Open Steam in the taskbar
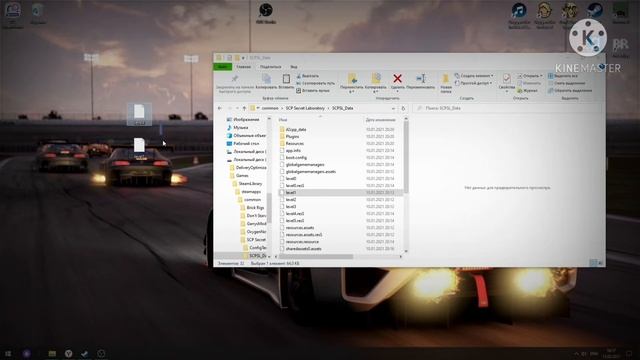This screenshot has height=360, width=640. (84, 353)
